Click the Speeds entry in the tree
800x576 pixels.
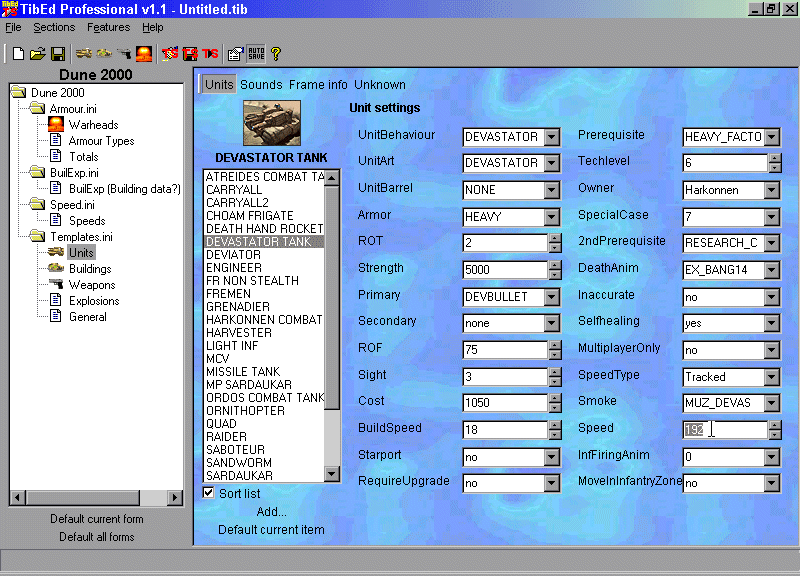coord(87,220)
